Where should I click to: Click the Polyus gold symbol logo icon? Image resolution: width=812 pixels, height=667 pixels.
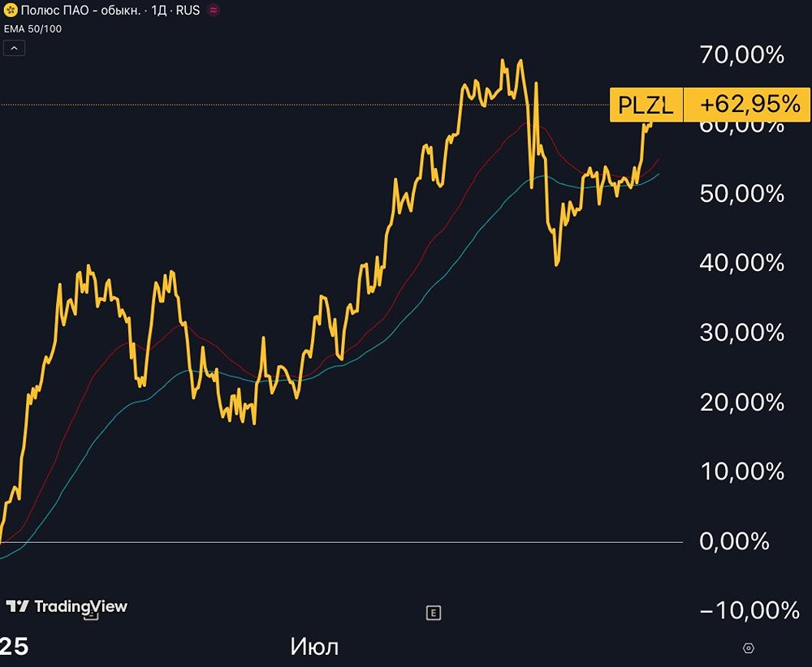point(11,11)
